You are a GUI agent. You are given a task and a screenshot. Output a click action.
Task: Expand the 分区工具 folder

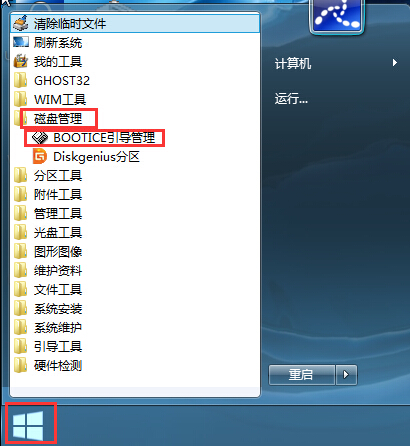tap(58, 175)
